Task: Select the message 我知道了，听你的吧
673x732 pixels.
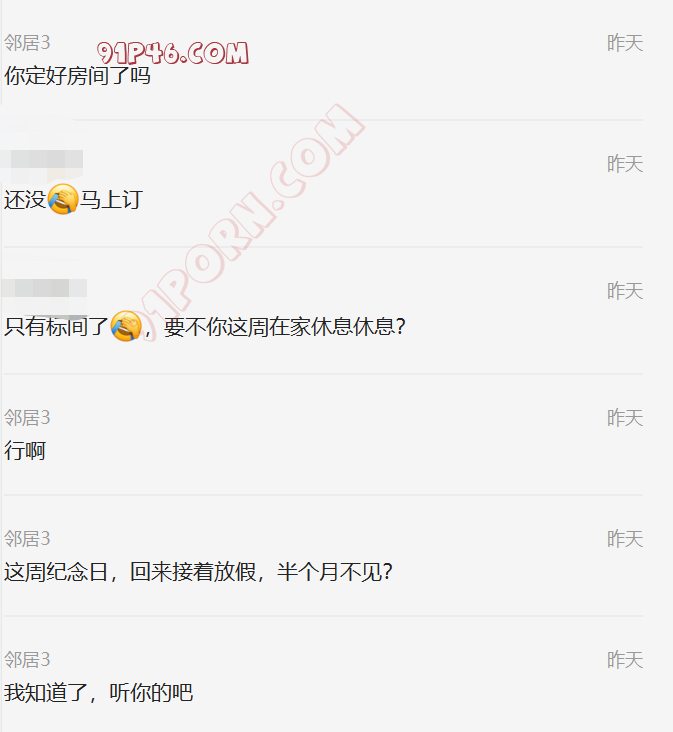Action: coord(98,693)
